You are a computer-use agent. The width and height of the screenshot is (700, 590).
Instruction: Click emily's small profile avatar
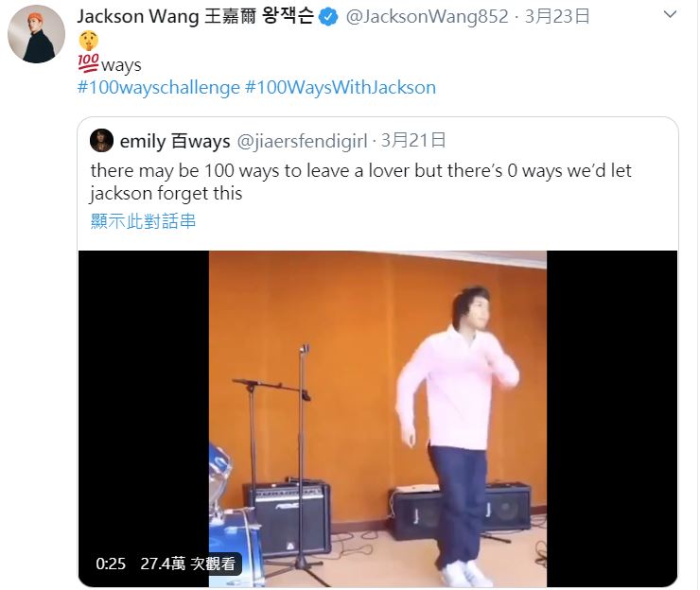coord(102,141)
